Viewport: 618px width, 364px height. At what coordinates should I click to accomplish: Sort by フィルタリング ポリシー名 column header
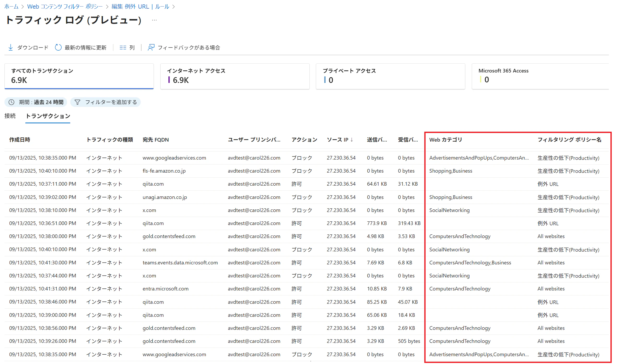tap(569, 140)
